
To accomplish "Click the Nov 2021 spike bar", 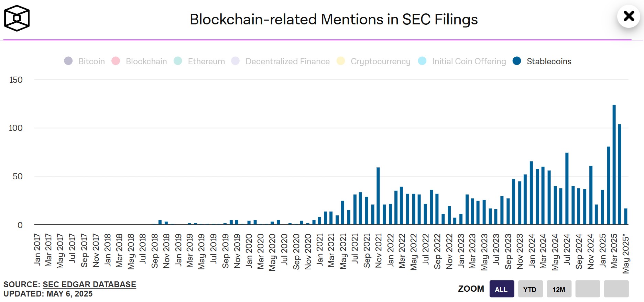I will coord(378,196).
